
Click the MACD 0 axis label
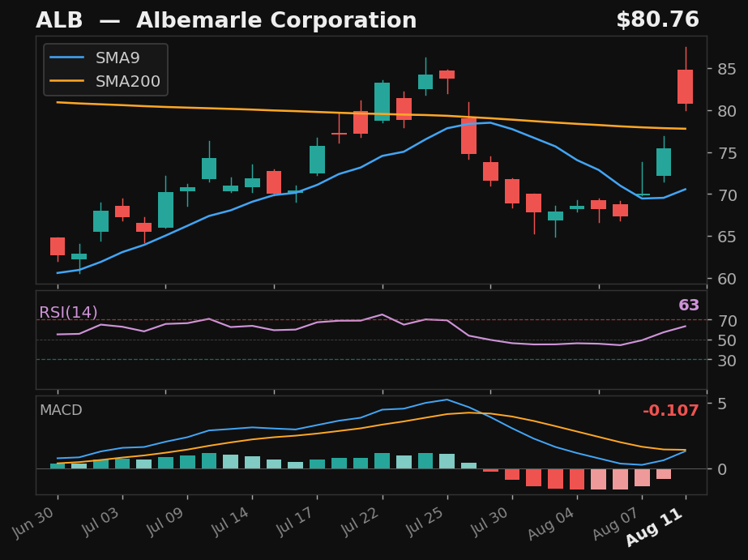722,469
